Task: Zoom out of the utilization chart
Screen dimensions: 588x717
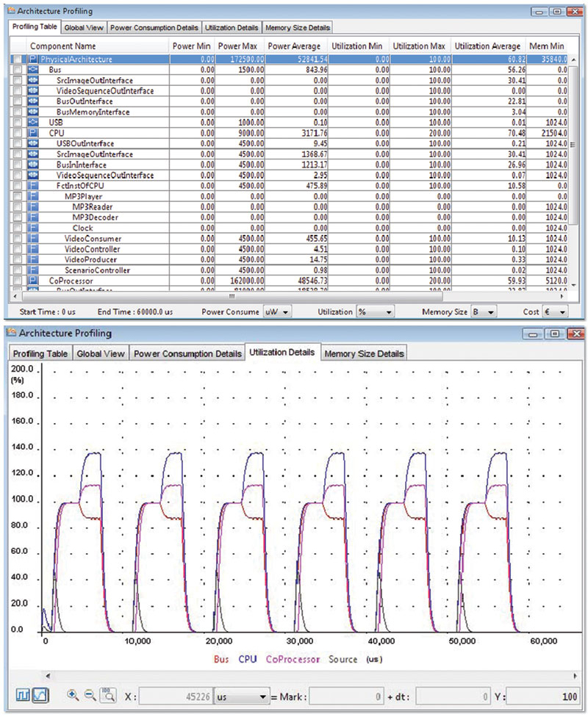Action: click(90, 695)
